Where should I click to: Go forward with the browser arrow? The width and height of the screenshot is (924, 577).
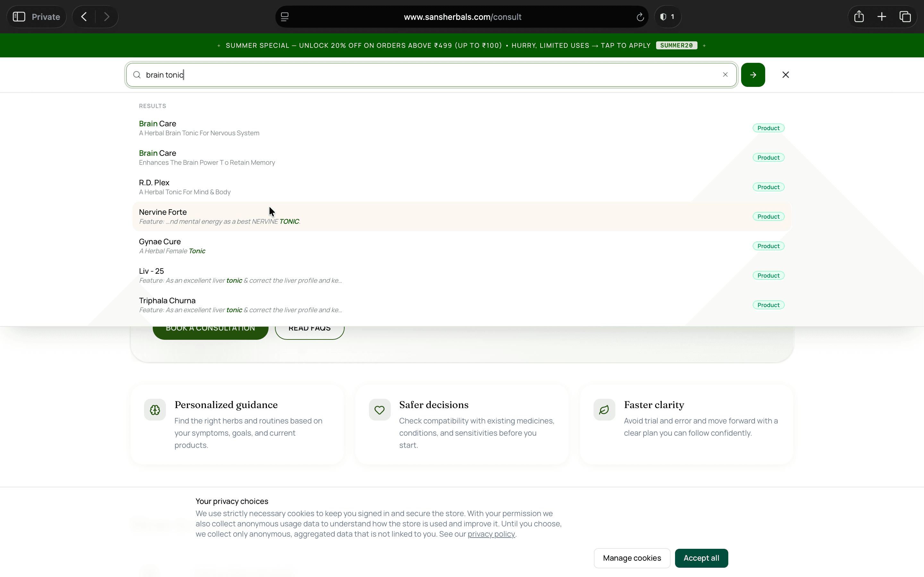(107, 17)
